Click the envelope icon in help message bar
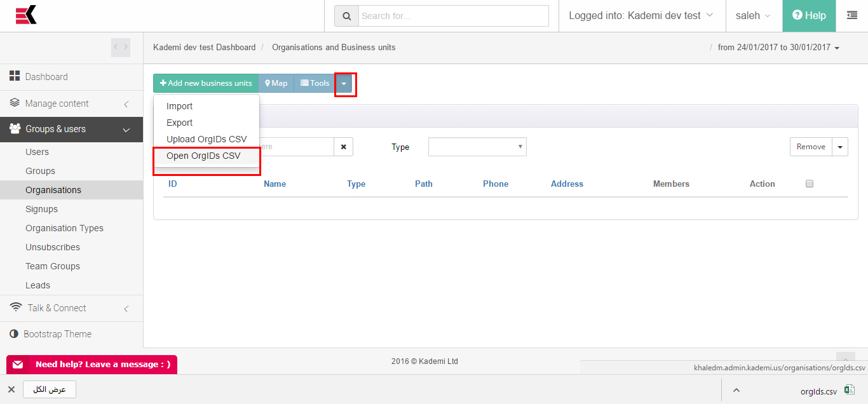Viewport: 868px width, 404px height. (x=18, y=365)
